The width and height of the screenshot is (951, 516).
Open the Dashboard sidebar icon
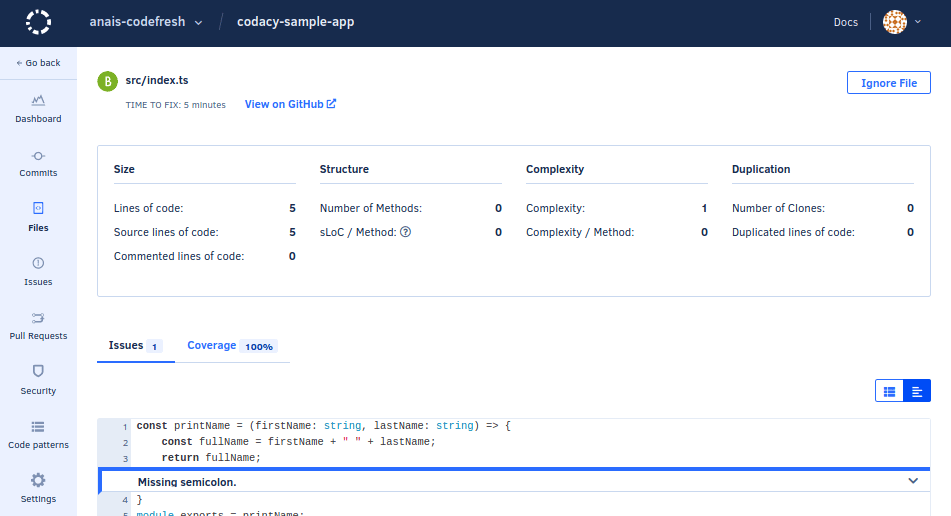[38, 100]
